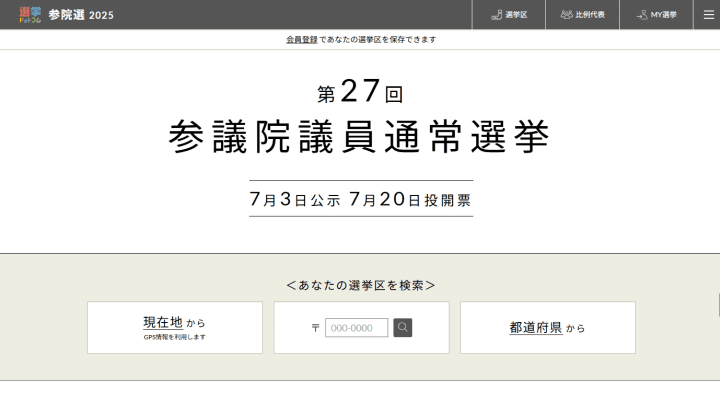Click the GPS情報を利用します caption

coord(174,337)
